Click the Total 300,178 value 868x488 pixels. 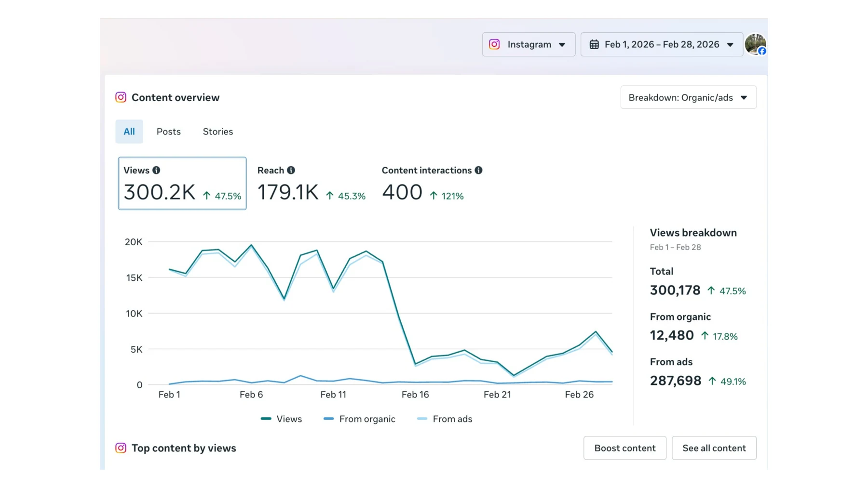(675, 290)
